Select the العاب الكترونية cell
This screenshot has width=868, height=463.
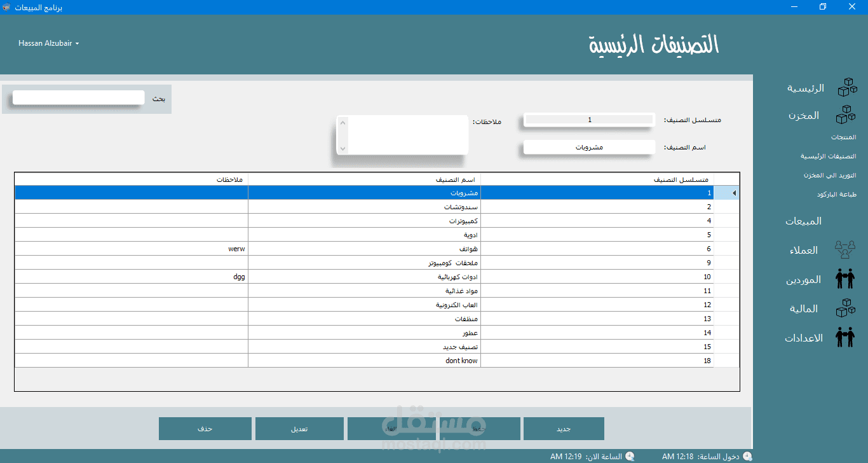365,305
